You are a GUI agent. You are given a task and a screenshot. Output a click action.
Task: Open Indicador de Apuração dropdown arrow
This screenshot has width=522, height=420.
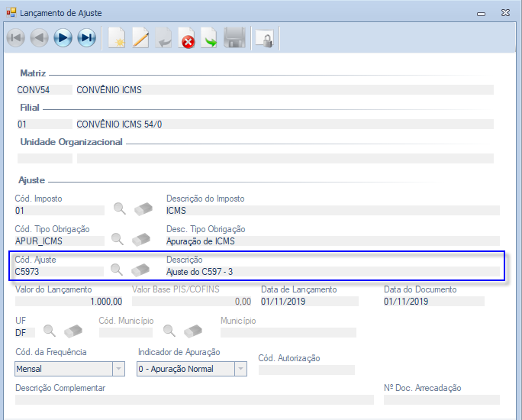(240, 369)
